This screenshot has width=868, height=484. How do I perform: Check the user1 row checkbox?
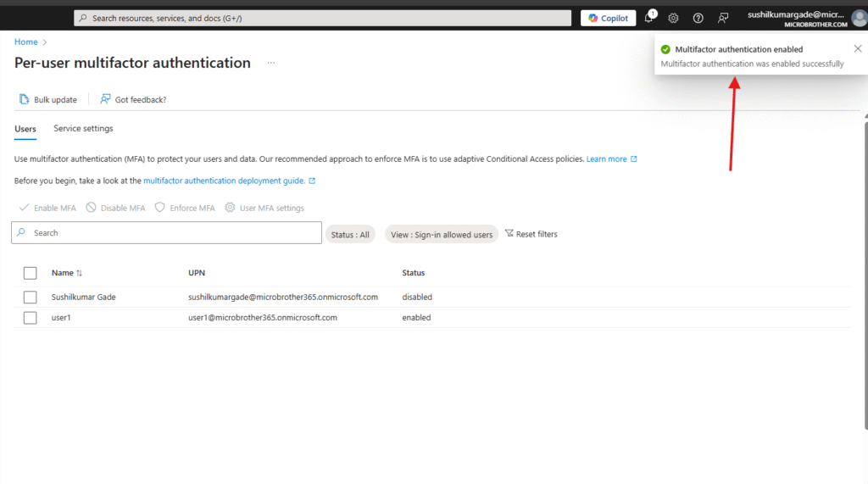pos(31,318)
